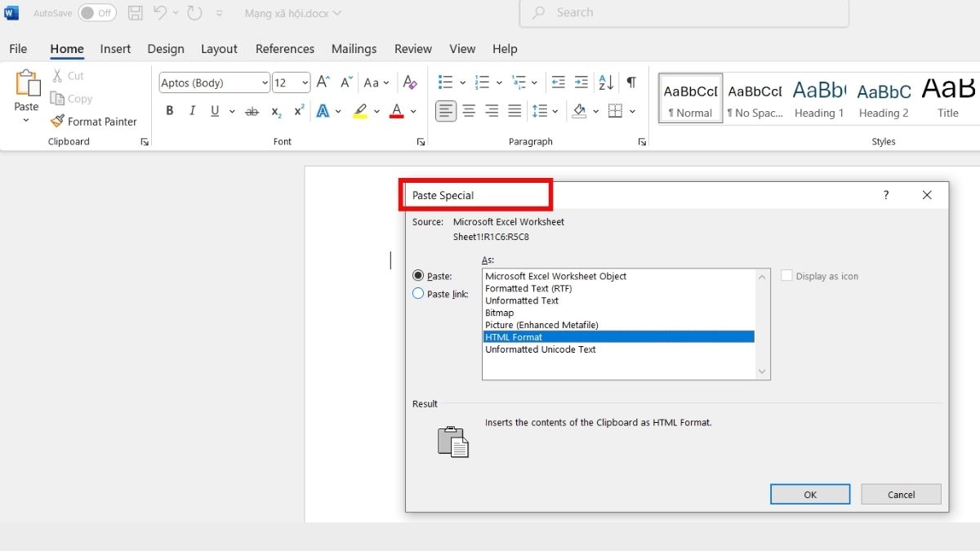Click the Cut scissors icon

click(x=57, y=75)
